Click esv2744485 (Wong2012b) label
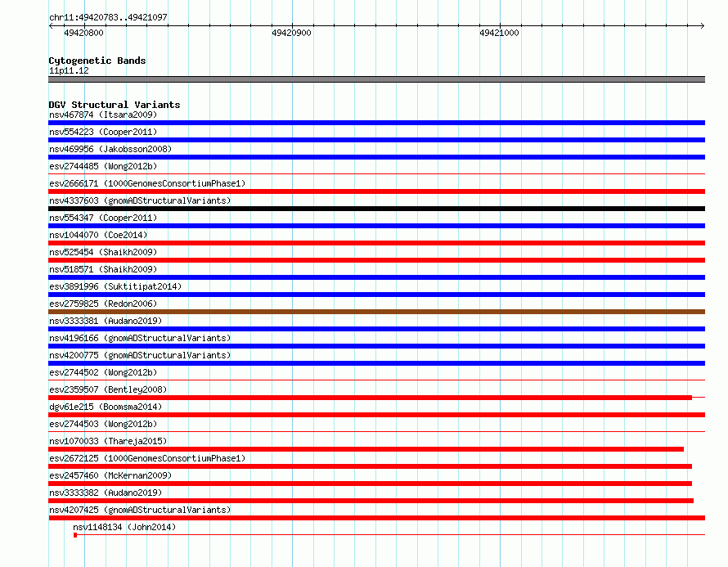The height and width of the screenshot is (567, 728). 103,166
